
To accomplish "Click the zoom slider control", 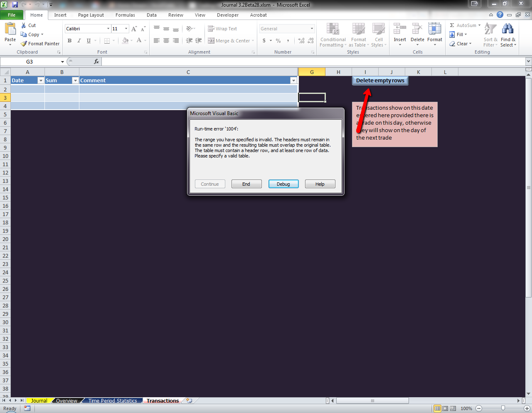I will coord(503,408).
